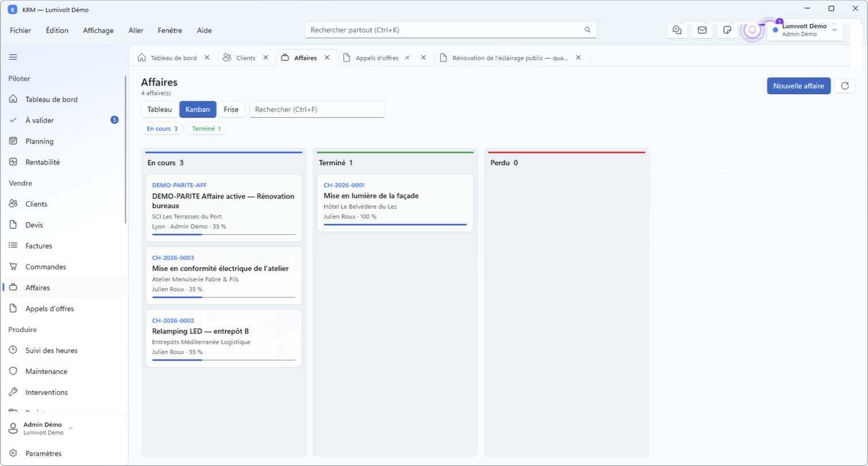Switch to the Appels d'offres tab
868x466 pixels.
pos(377,57)
